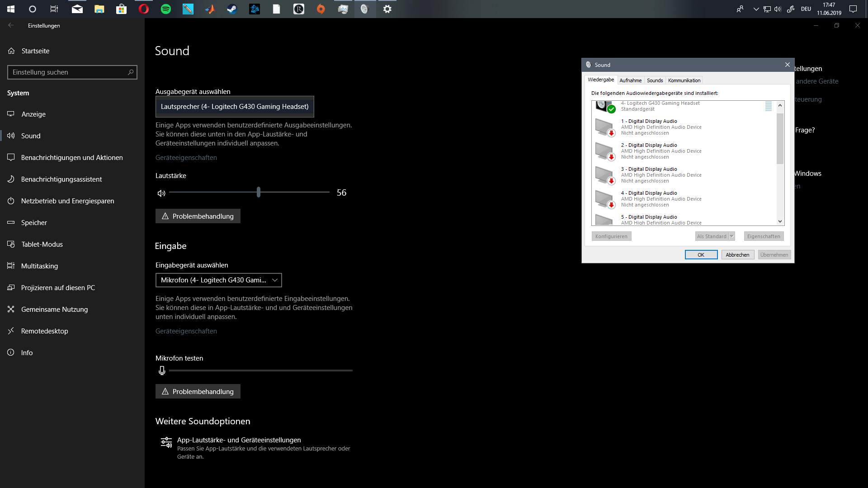Open the Rockstar launcher taskbar icon
This screenshot has height=488, width=868.
(x=299, y=9)
